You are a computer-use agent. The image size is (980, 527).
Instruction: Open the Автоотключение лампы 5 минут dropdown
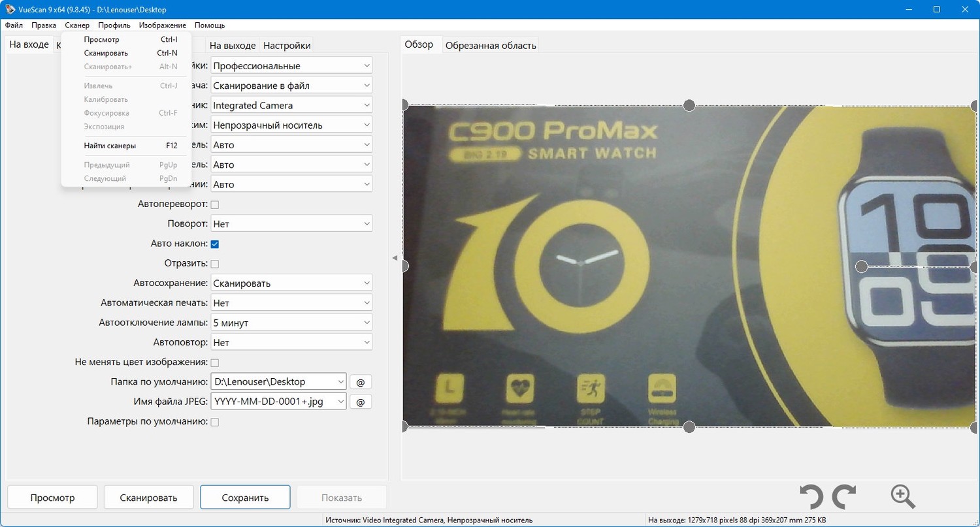291,323
